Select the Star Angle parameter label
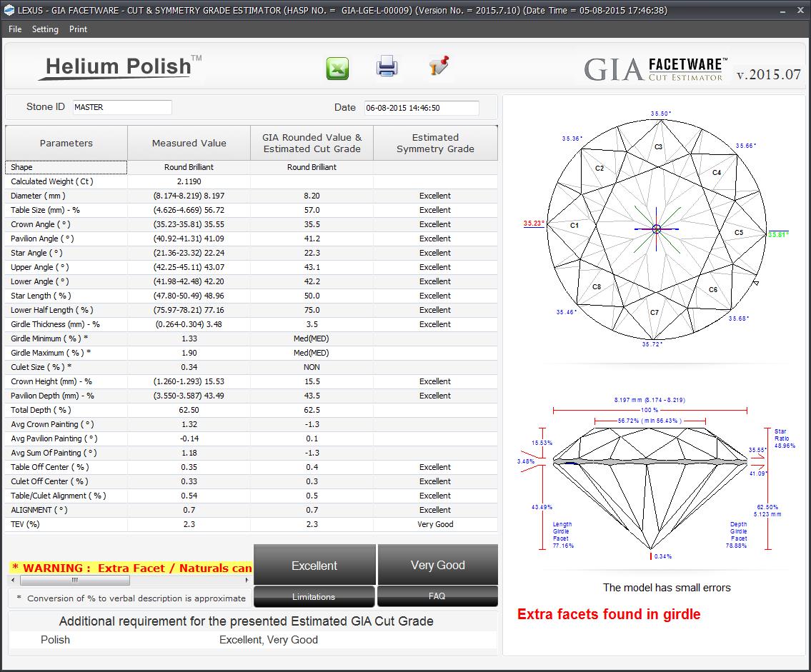The height and width of the screenshot is (672, 811). pyautogui.click(x=36, y=253)
